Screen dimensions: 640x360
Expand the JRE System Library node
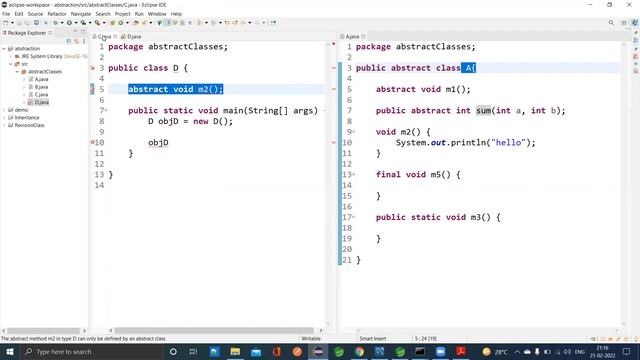click(11, 56)
